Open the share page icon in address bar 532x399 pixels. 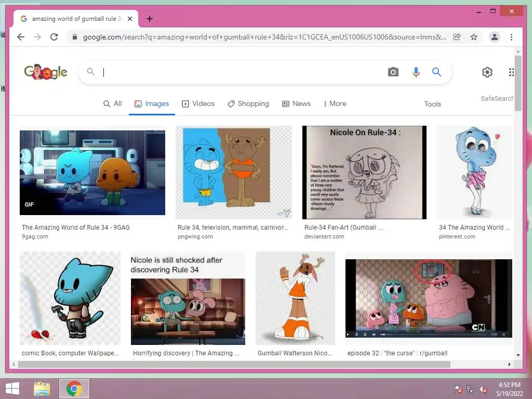tap(457, 37)
